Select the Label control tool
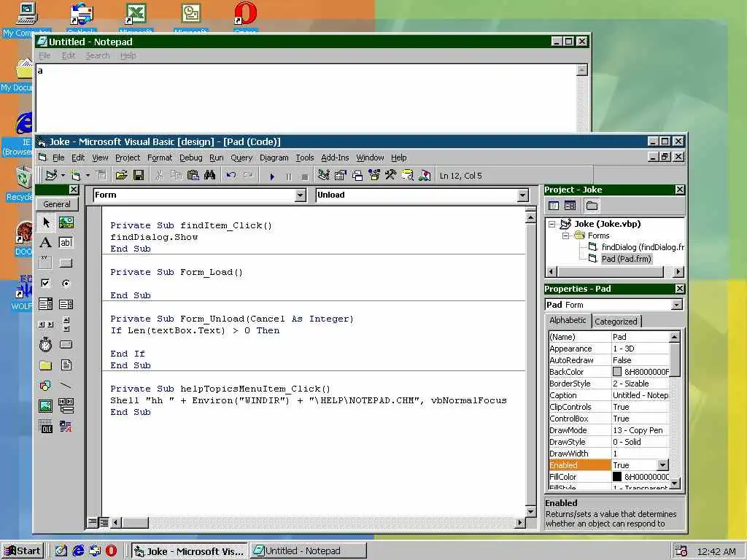The image size is (747, 560). coord(46,242)
